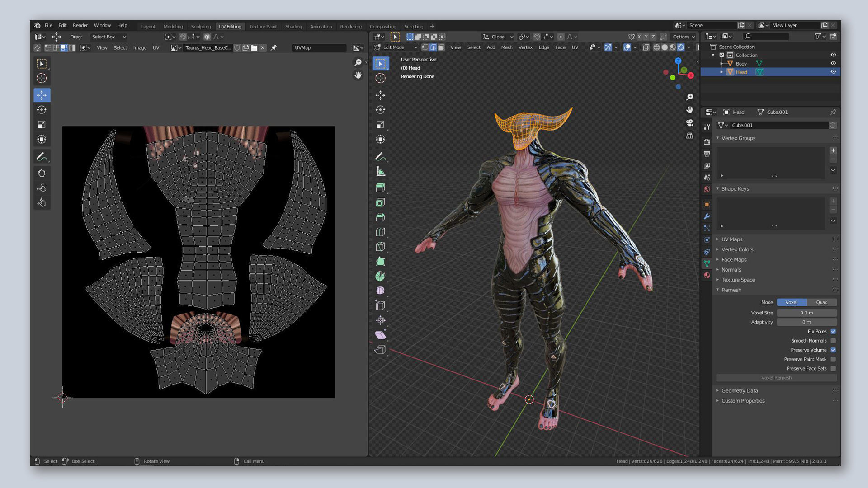Set remesh mode to Voxel

click(792, 302)
